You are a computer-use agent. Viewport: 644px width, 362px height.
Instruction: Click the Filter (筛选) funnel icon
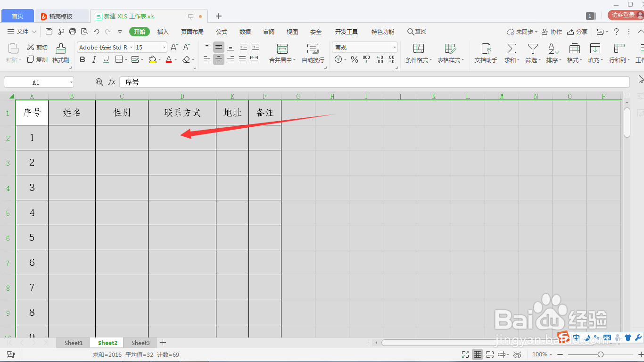tap(533, 49)
